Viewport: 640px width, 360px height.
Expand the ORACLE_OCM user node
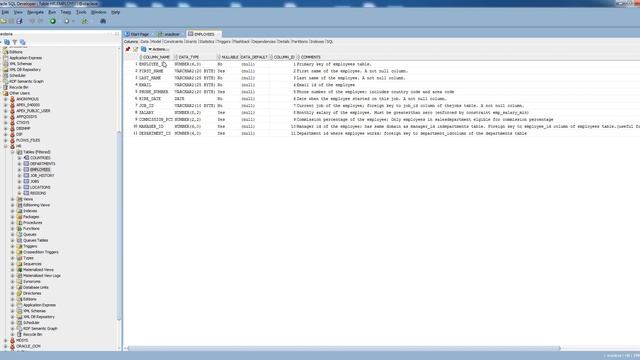click(x=6, y=346)
